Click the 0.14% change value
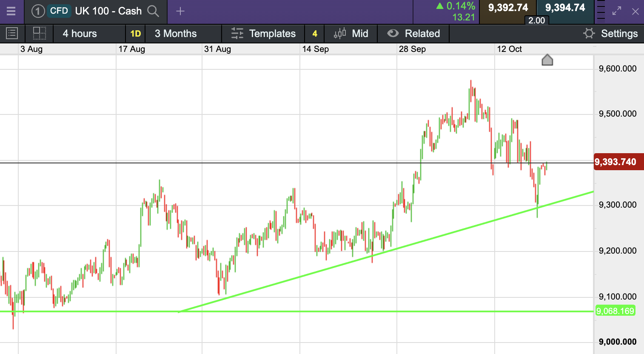The width and height of the screenshot is (644, 354). point(461,6)
